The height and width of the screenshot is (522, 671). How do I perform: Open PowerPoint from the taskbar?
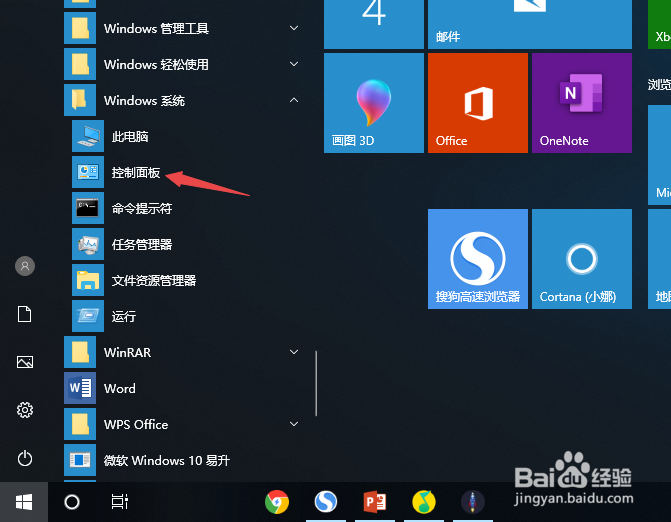point(375,502)
